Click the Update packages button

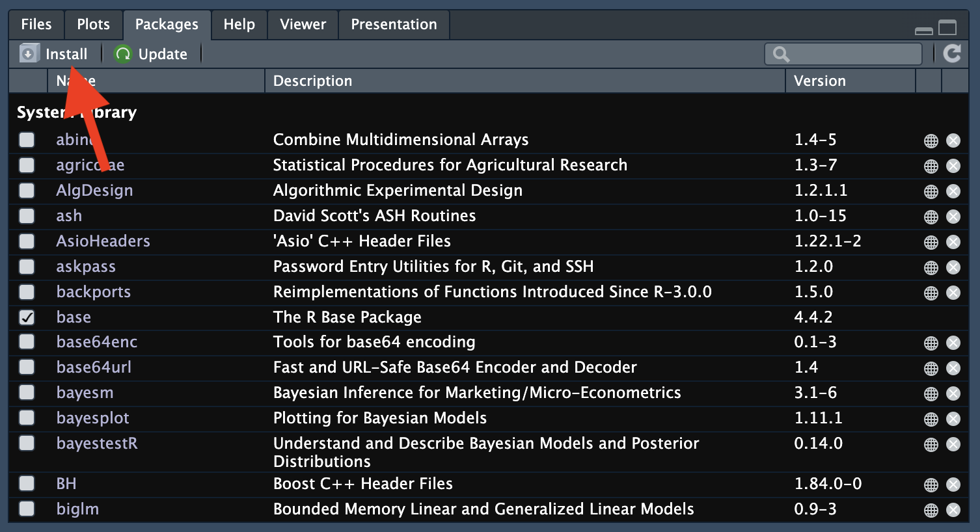(151, 54)
